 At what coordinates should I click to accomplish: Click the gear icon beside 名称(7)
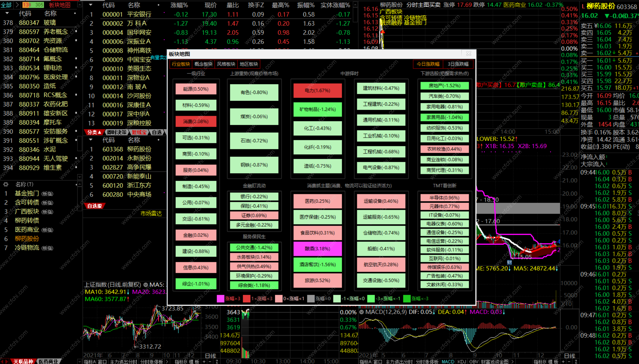6,184
